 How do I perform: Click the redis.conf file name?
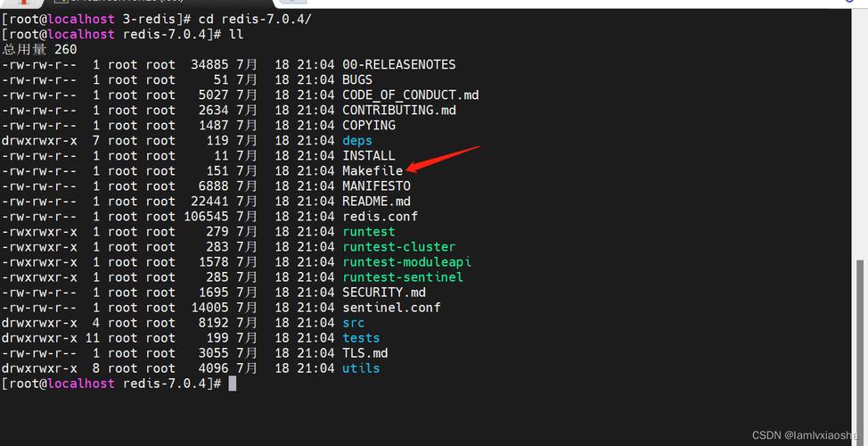tap(380, 217)
